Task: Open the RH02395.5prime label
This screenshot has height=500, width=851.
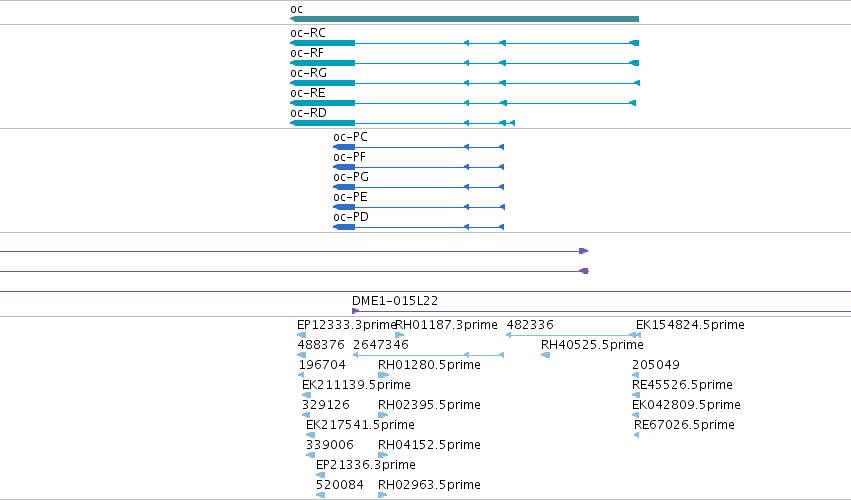Action: click(x=429, y=405)
